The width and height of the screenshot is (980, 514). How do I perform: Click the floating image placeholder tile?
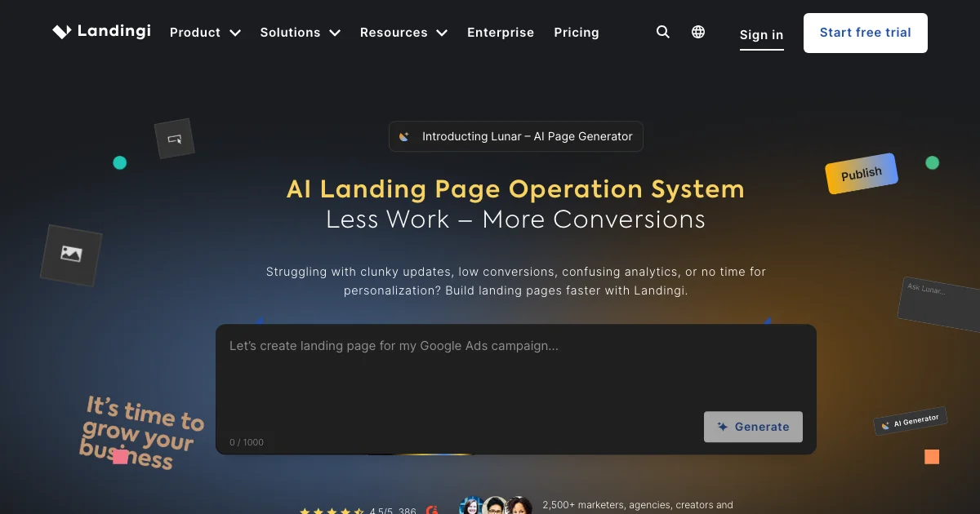pos(71,255)
